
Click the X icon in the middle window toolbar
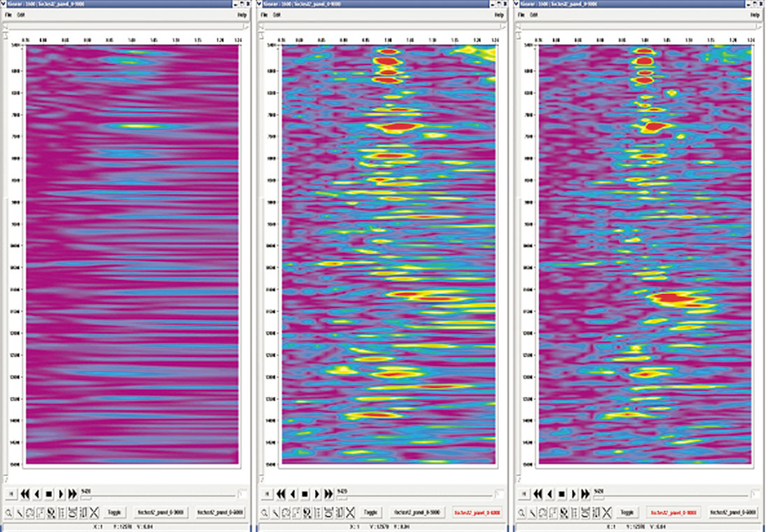[351, 513]
